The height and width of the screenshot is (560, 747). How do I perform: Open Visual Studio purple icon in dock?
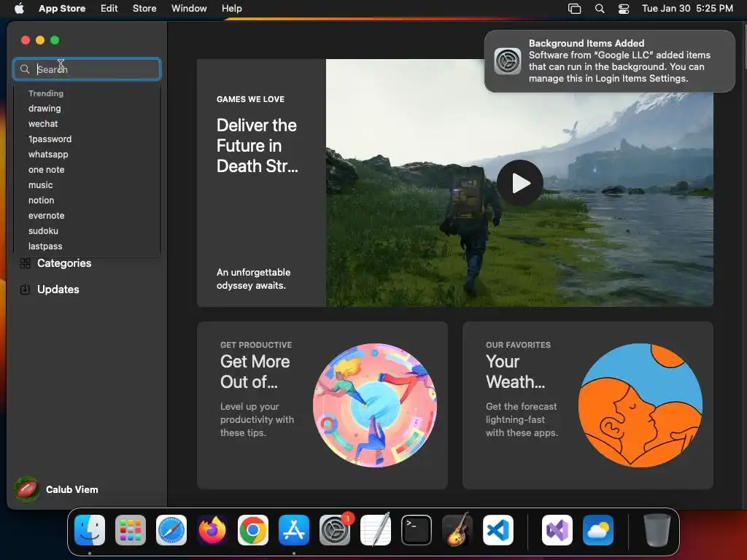pos(557,530)
